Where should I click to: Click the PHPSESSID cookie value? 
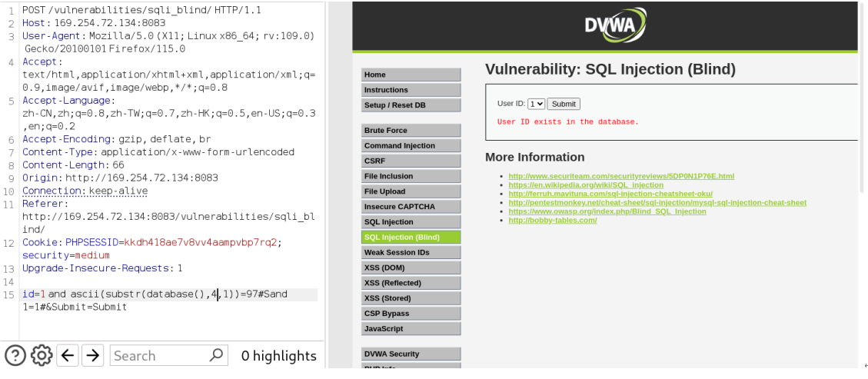pos(201,242)
